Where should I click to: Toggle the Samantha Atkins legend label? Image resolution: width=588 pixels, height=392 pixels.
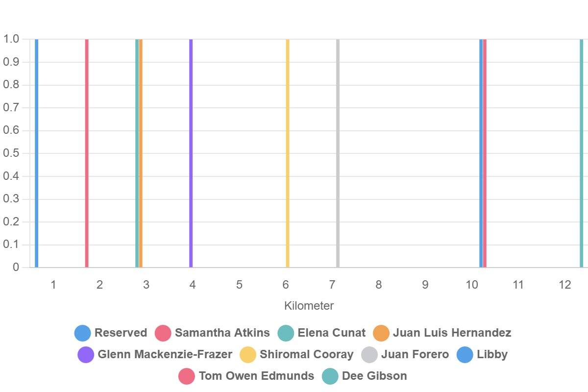(x=222, y=333)
